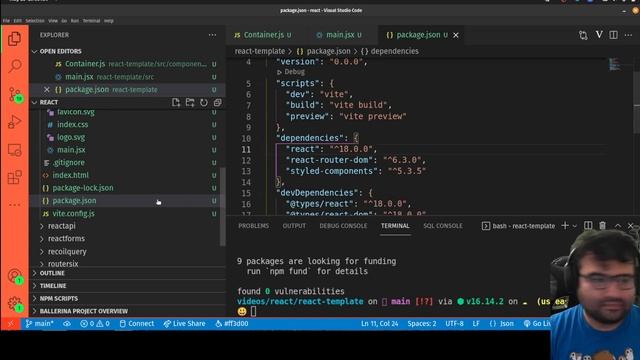This screenshot has height=360, width=640.
Task: Click Ln 11, Col 24 cursor position
Action: pyautogui.click(x=380, y=324)
